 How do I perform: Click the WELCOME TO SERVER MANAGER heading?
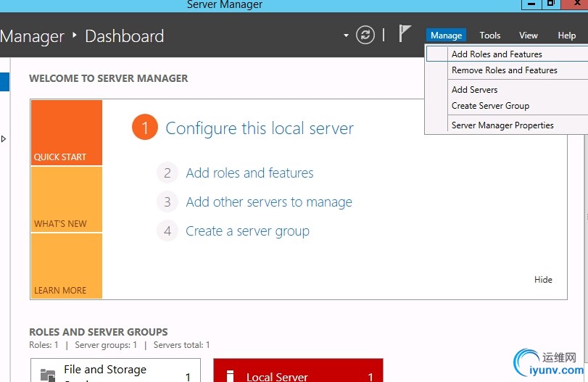109,78
